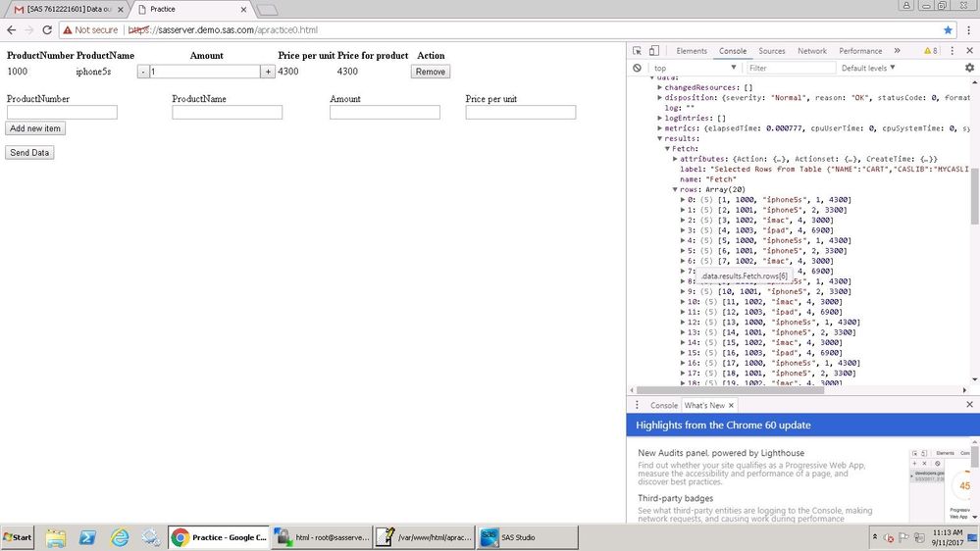The height and width of the screenshot is (551, 980).
Task: Click the Not secure warning icon
Action: (68, 30)
